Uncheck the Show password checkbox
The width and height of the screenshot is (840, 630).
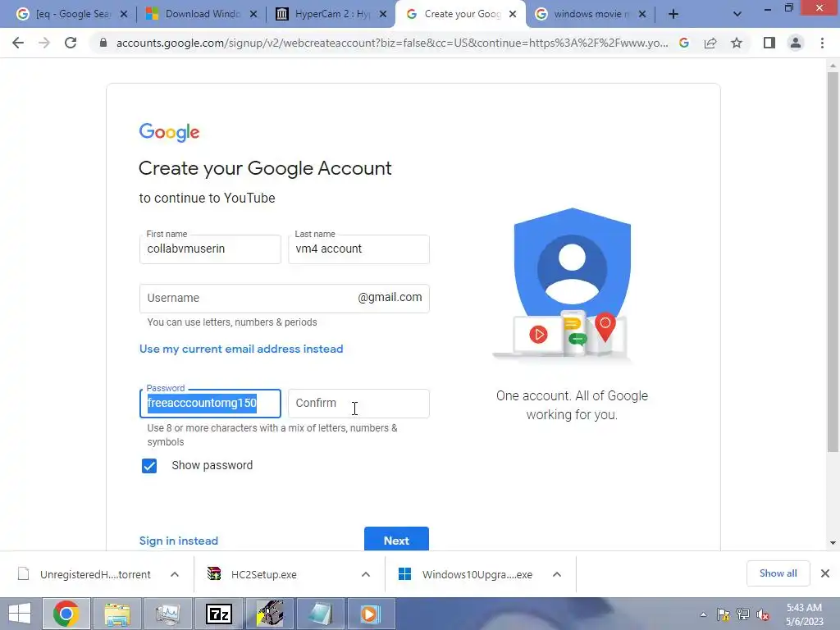[x=149, y=466]
